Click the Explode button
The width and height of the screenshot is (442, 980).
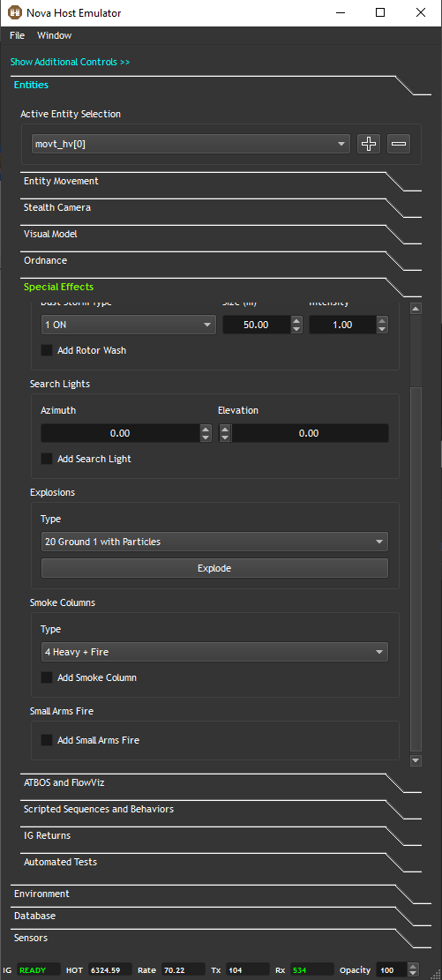click(x=214, y=568)
